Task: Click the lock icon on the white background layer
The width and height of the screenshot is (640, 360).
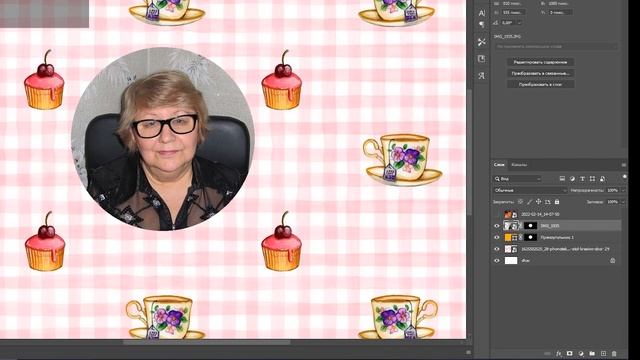Action: pos(613,260)
